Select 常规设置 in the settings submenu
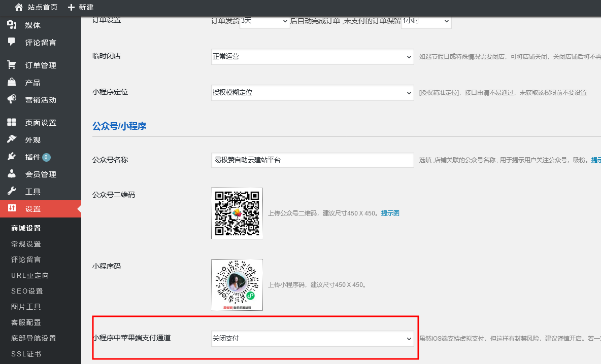 tap(26, 244)
